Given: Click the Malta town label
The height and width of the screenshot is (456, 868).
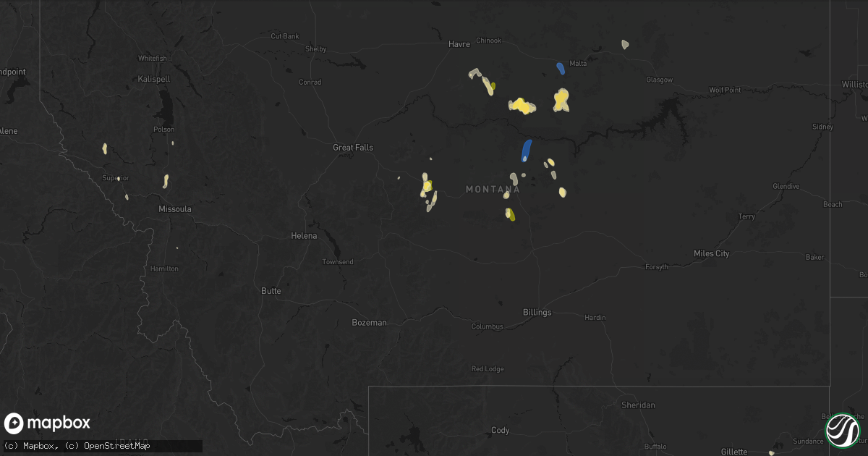Looking at the screenshot, I should point(578,64).
